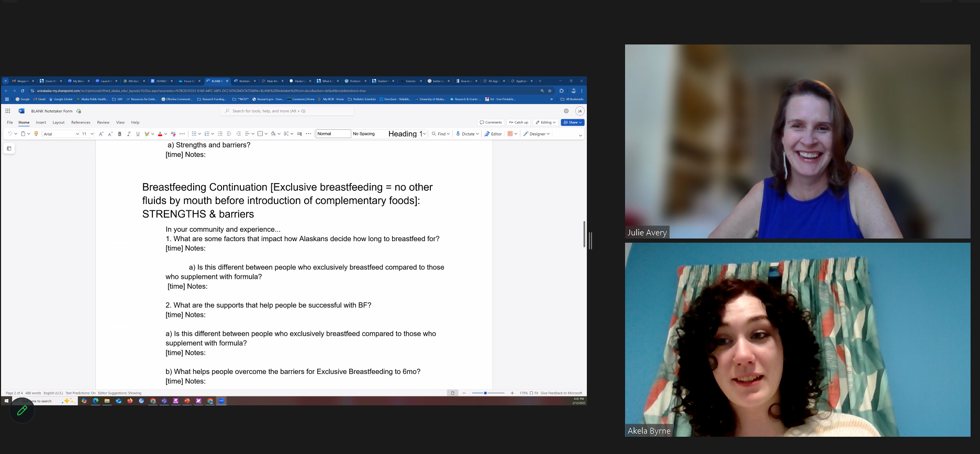Screen dimensions: 980x454
Task: Open the Editor proofing tool
Action: 493,134
